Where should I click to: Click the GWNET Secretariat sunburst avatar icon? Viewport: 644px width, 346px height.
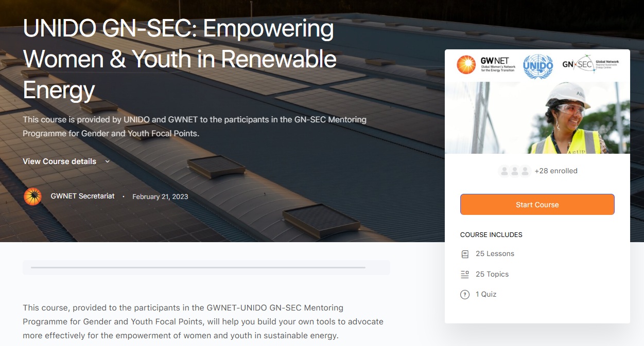(x=32, y=196)
